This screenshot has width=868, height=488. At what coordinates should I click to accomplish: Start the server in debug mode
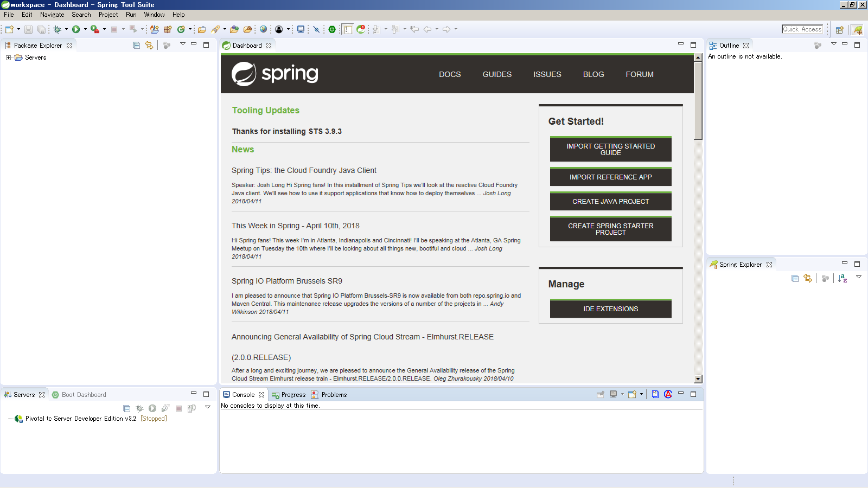[139, 408]
